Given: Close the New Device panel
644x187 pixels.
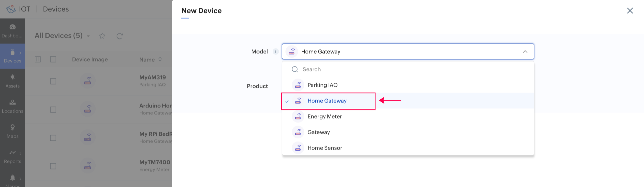Looking at the screenshot, I should (630, 11).
